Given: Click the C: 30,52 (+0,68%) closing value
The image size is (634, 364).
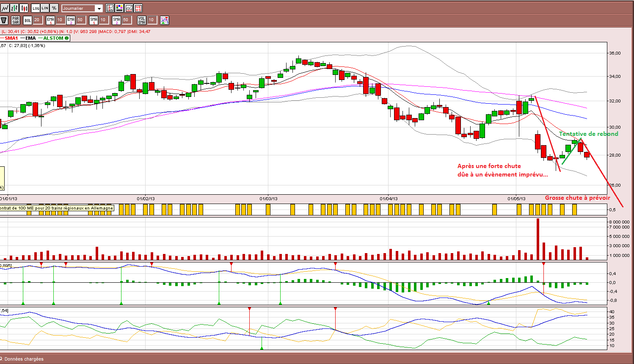Looking at the screenshot, I should coord(39,31).
